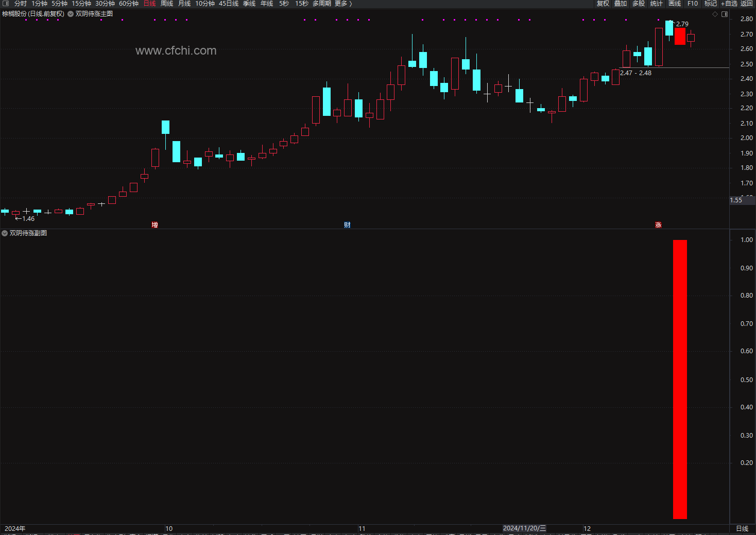756x535 pixels.
Task: Select the 10分钟 period tab
Action: tap(205, 4)
